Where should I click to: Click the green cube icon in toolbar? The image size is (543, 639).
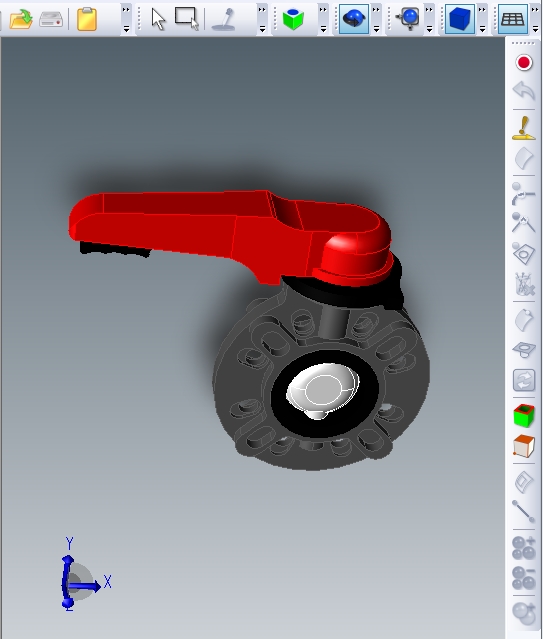point(293,19)
